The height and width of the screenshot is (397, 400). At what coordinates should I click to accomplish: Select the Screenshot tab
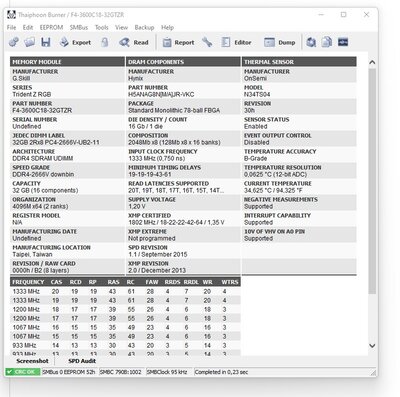[32, 361]
